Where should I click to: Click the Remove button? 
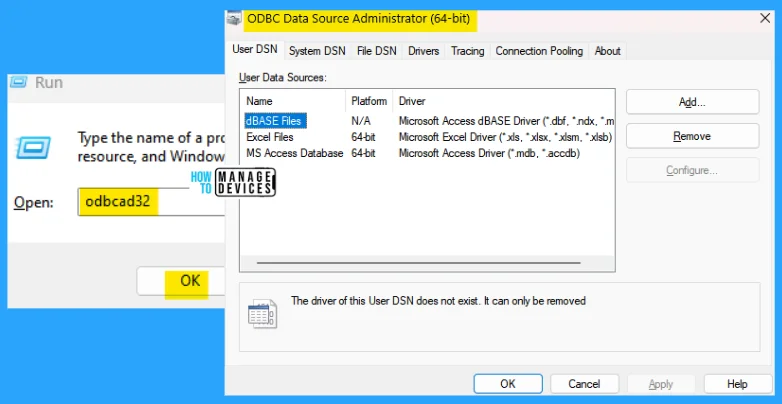click(x=692, y=136)
